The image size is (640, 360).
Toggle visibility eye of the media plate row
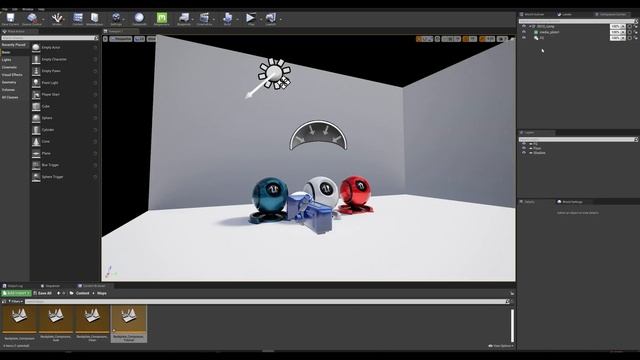click(524, 32)
